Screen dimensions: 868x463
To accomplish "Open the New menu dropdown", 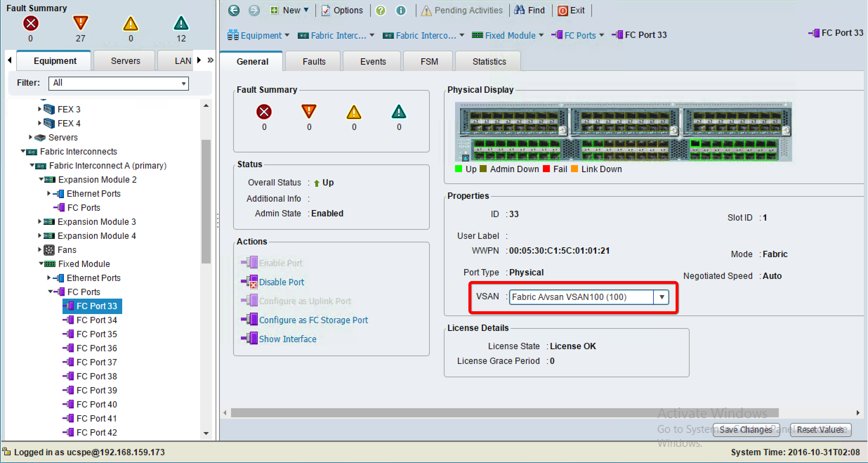I will click(290, 11).
